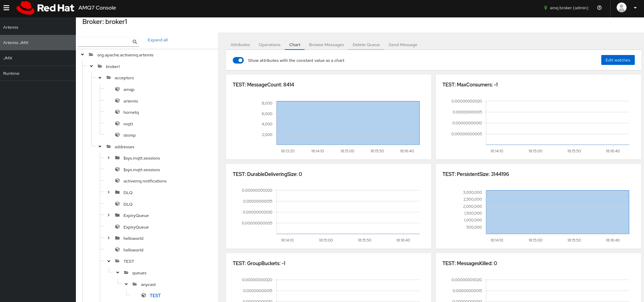Click the user avatar icon
This screenshot has width=644, height=302.
(621, 8)
